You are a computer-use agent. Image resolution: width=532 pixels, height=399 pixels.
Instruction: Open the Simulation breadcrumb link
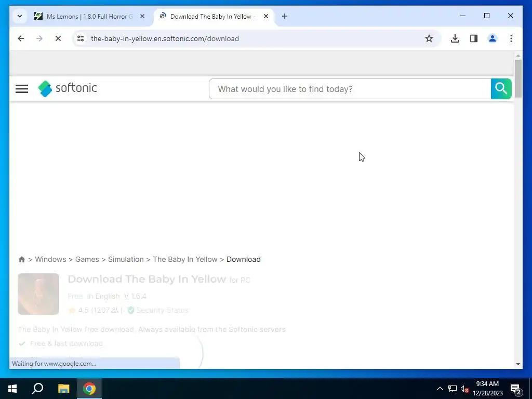tap(126, 259)
